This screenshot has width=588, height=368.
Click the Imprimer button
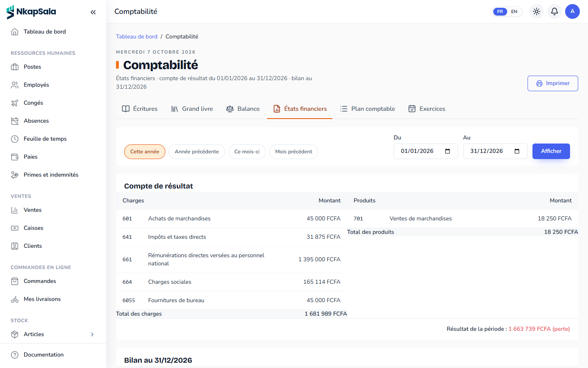[x=553, y=83]
